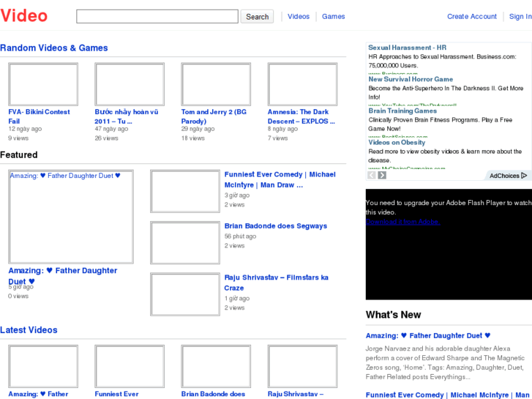Click the Sign In link

tap(520, 16)
